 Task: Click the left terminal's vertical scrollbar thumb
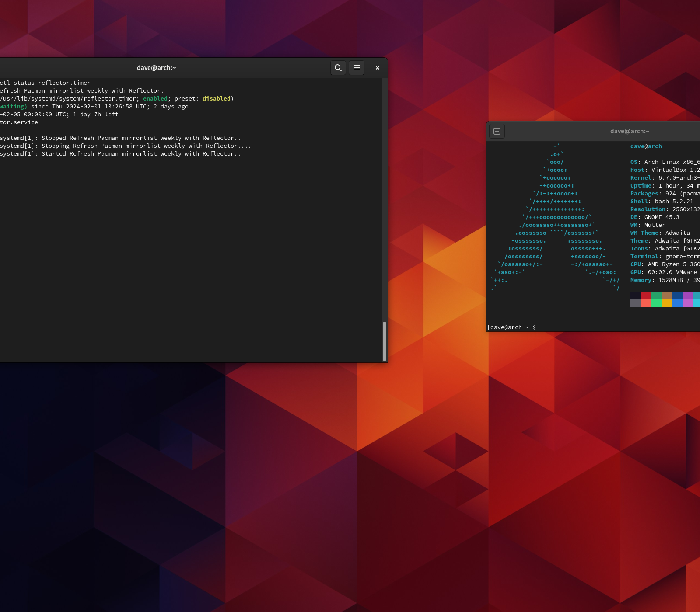[x=385, y=341]
